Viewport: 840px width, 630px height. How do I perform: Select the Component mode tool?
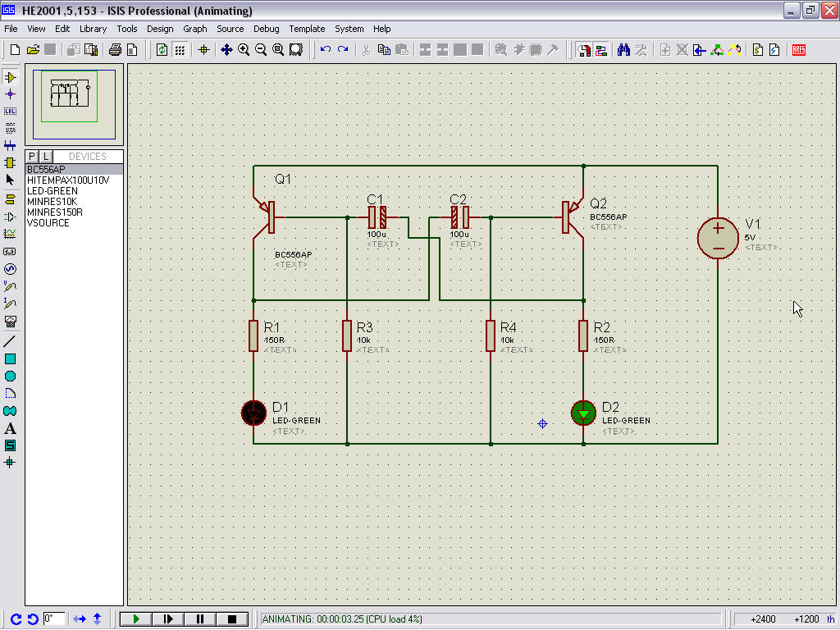tap(11, 77)
